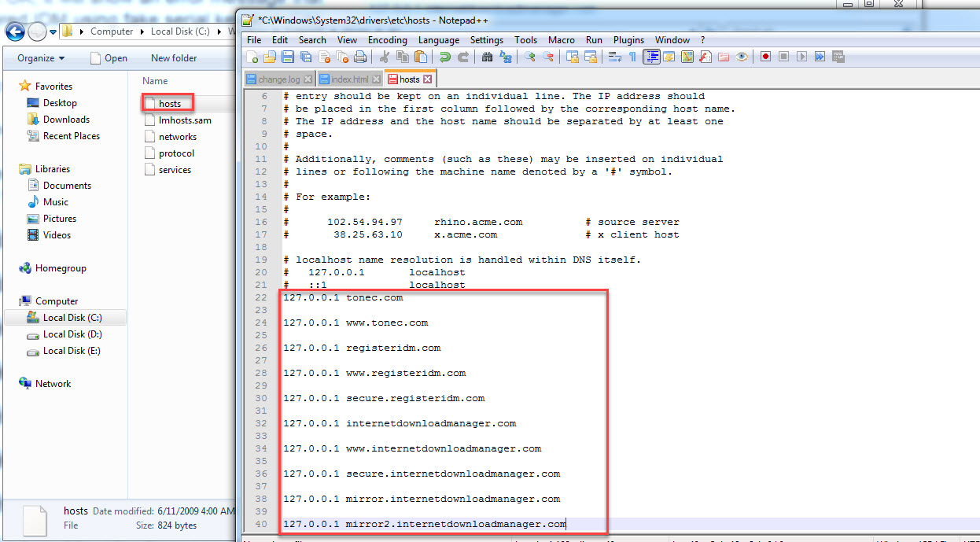Create a new document in Notepad++
The height and width of the screenshot is (542, 980).
click(251, 57)
